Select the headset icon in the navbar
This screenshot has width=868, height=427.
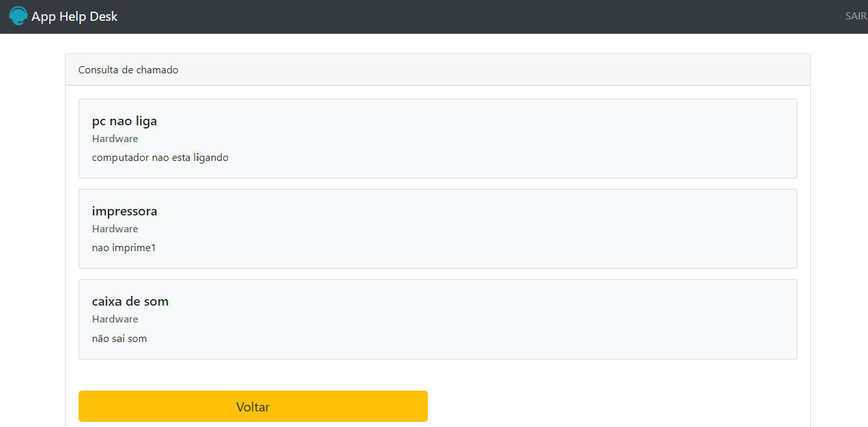click(18, 16)
